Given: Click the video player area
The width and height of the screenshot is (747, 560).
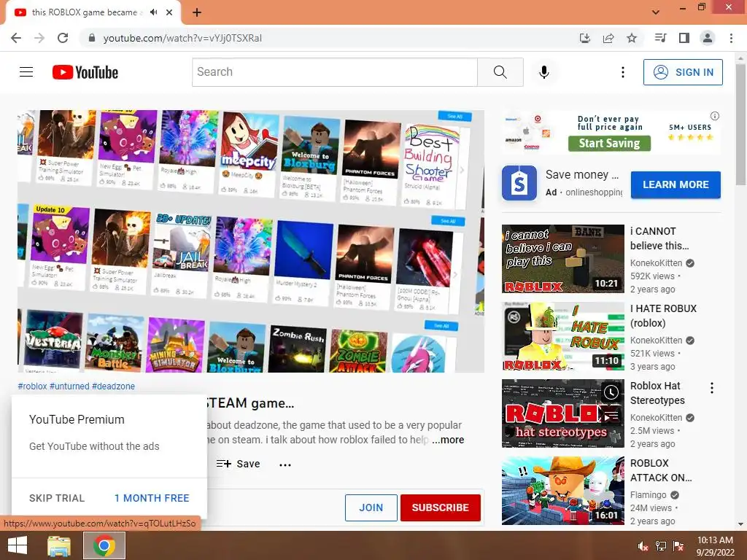Looking at the screenshot, I should click(251, 241).
